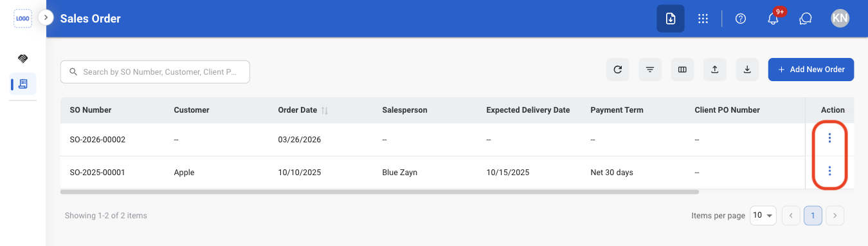This screenshot has width=868, height=246.
Task: Select the handshake sidebar menu icon
Action: click(x=23, y=59)
